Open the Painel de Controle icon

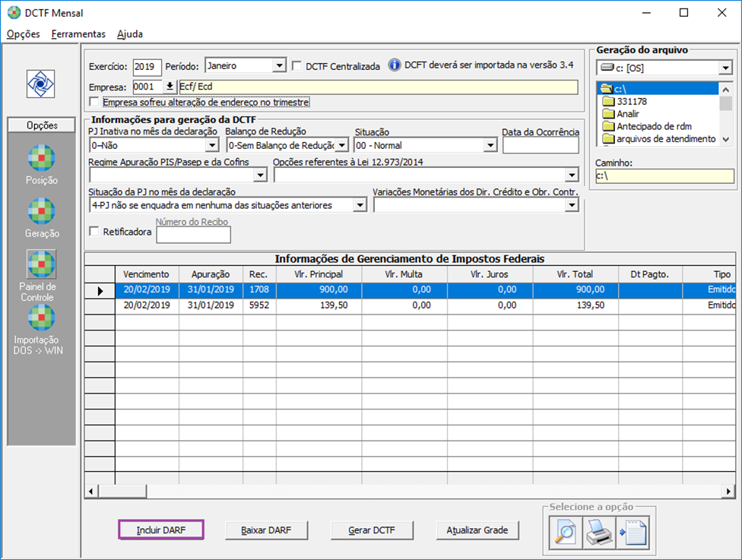pos(41,264)
